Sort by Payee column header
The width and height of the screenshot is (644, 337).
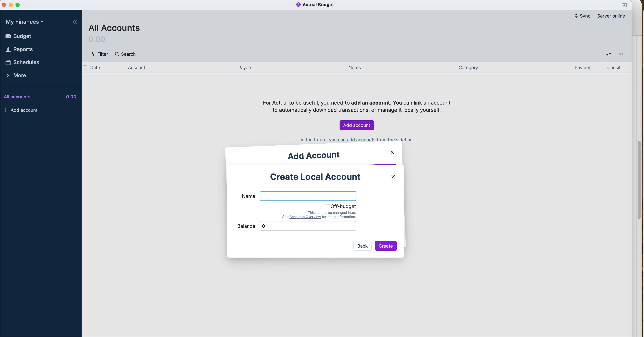[244, 68]
